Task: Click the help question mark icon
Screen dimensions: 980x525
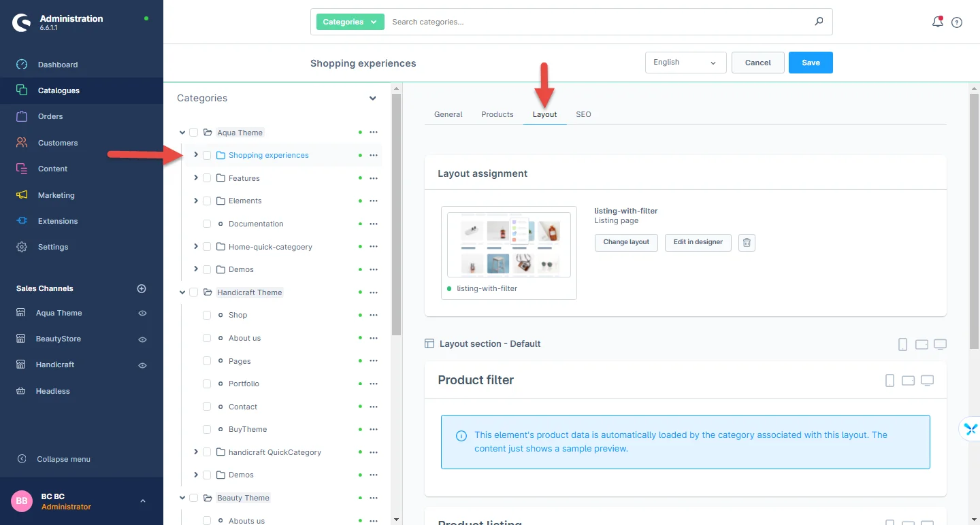Action: click(957, 22)
